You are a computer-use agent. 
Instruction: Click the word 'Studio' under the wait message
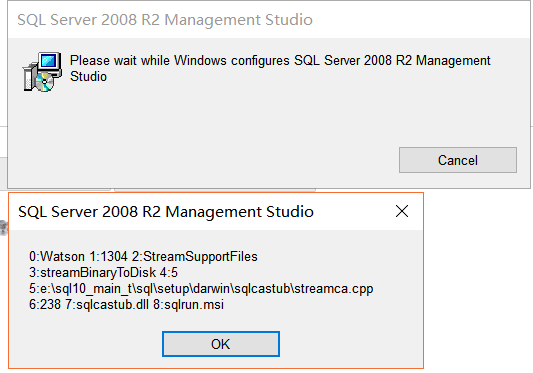click(88, 77)
